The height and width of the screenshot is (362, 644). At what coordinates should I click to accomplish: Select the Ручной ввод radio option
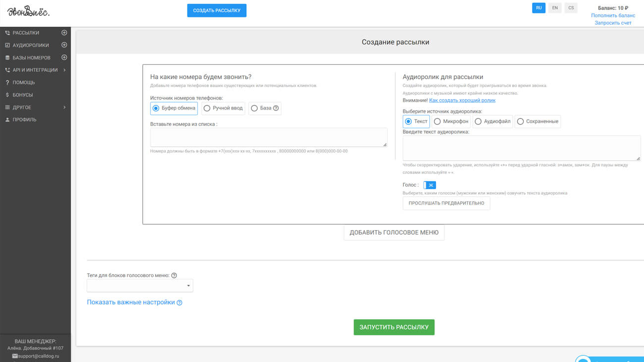pyautogui.click(x=207, y=108)
